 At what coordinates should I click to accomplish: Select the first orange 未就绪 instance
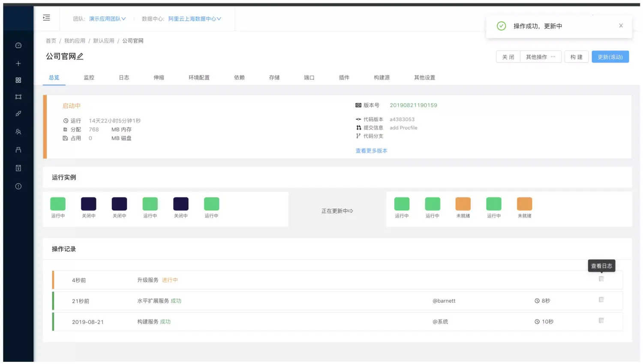[x=463, y=204]
